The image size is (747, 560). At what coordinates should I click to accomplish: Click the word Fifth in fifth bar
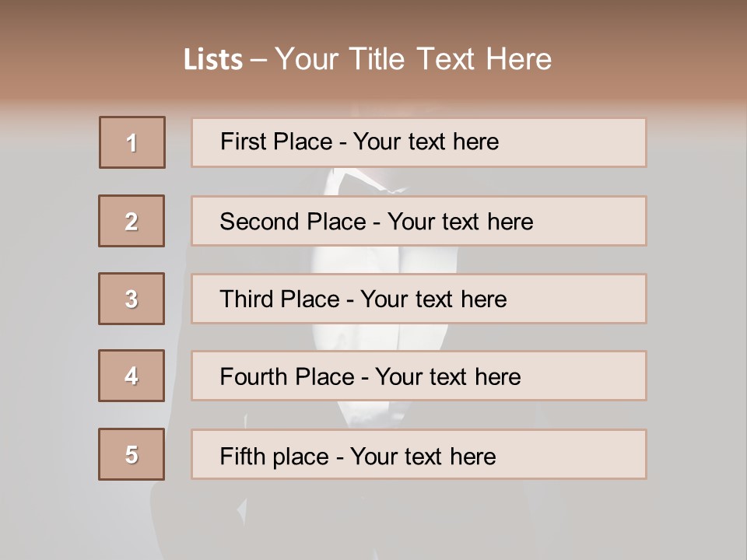pos(242,457)
